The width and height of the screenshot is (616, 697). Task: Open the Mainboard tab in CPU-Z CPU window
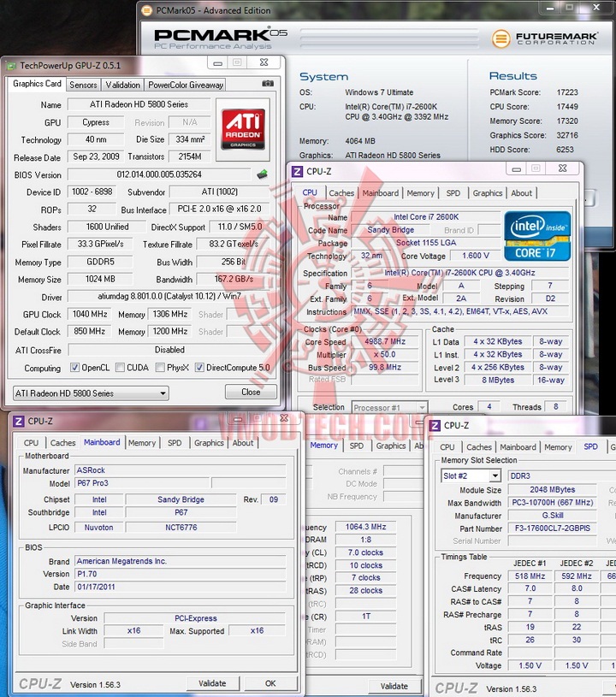(x=380, y=193)
